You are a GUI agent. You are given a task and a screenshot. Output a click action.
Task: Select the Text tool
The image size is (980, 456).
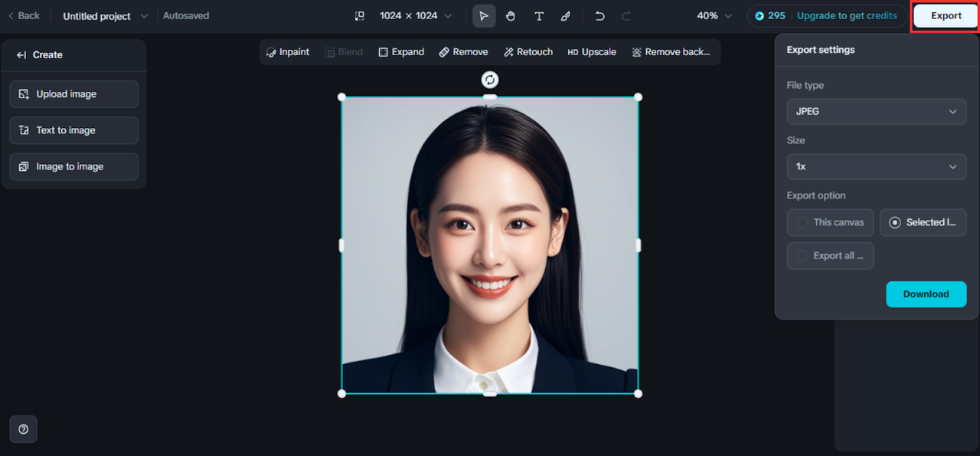[x=539, y=16]
